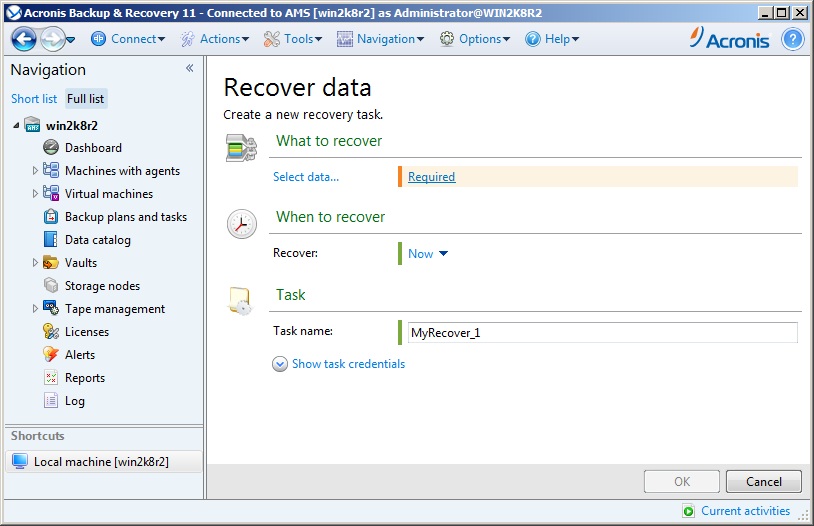Click the Dashboard gauge icon
814x526 pixels.
(x=51, y=147)
